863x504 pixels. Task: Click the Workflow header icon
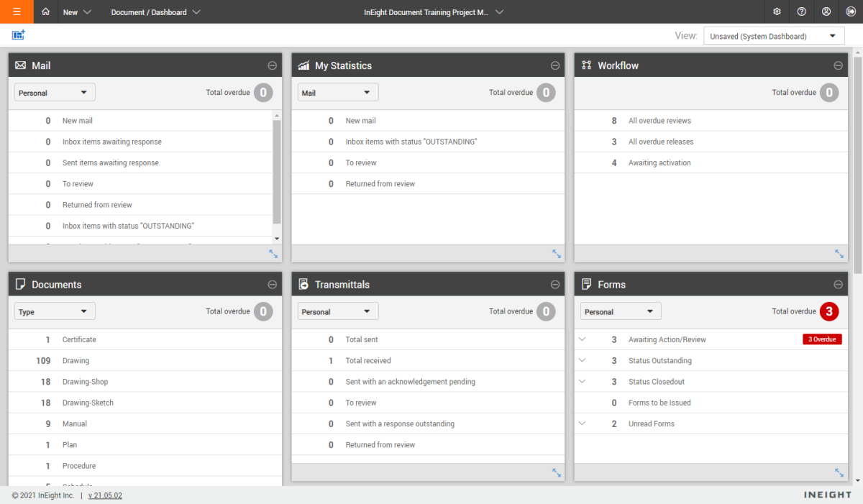[x=586, y=65]
